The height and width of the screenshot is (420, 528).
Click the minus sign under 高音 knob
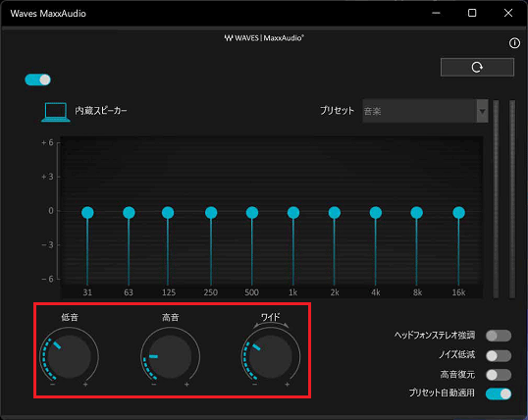click(x=154, y=385)
